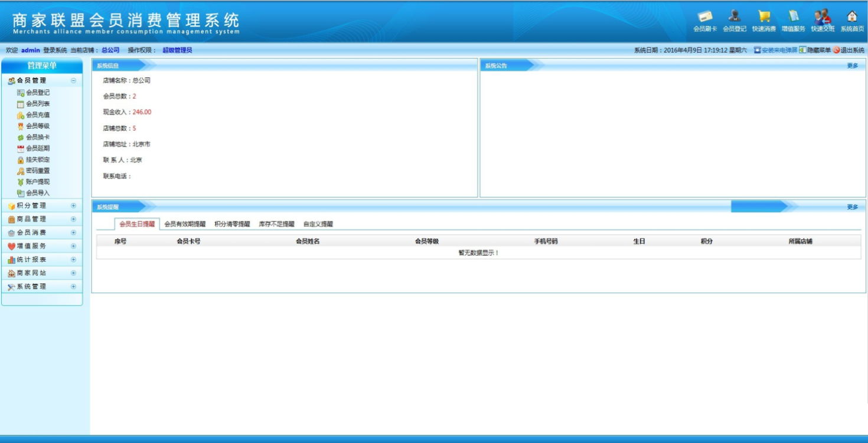Open 会员等级 in the sidebar
The height and width of the screenshot is (443, 868).
33,126
